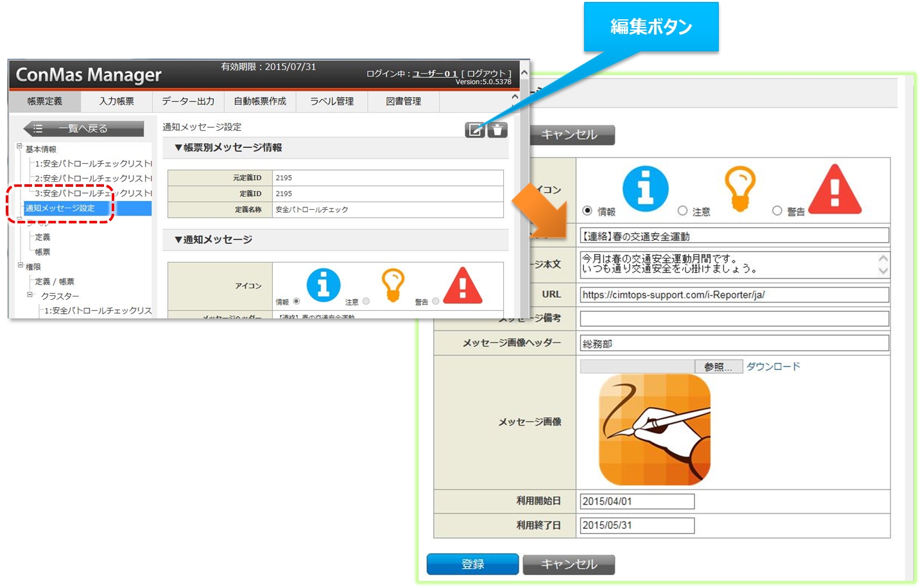Image resolution: width=921 pixels, height=588 pixels.
Task: Select small 注意 radio in Manager window
Action: (366, 301)
